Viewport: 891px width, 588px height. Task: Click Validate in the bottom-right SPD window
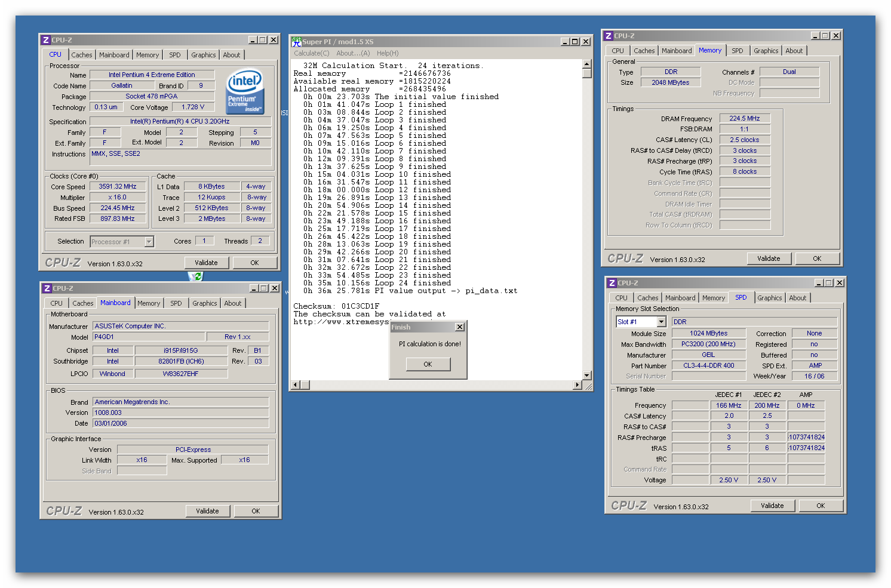[772, 506]
